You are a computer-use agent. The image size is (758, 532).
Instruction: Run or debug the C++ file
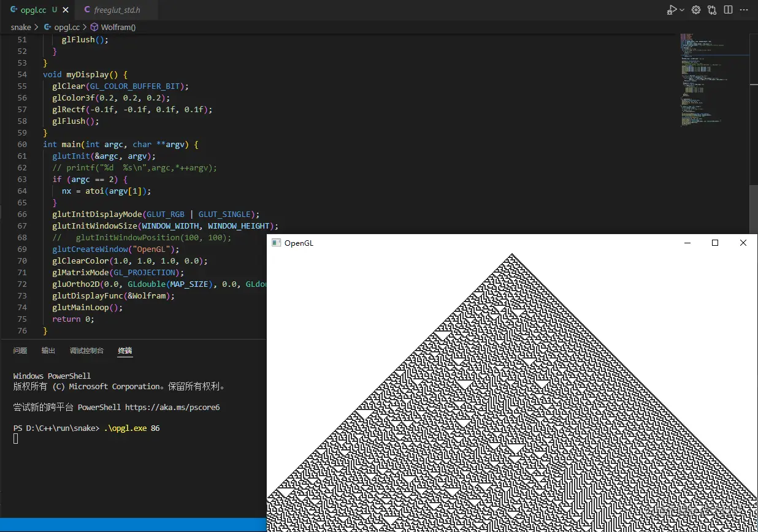pyautogui.click(x=672, y=10)
